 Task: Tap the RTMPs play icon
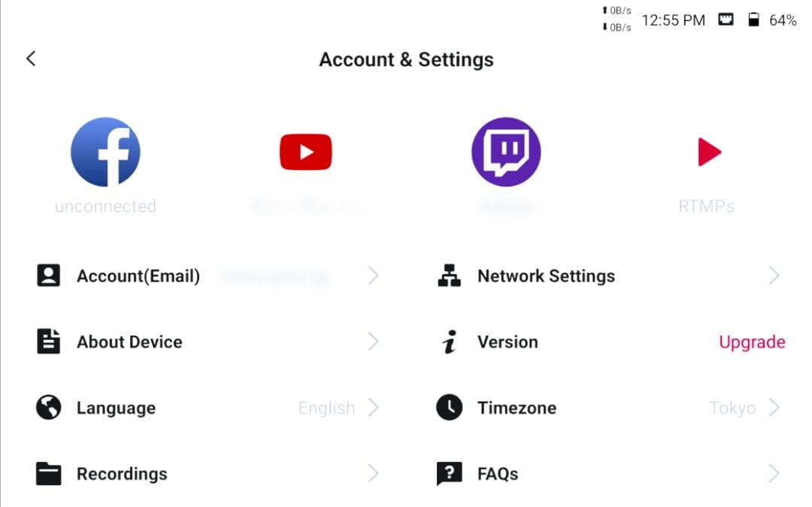[708, 152]
